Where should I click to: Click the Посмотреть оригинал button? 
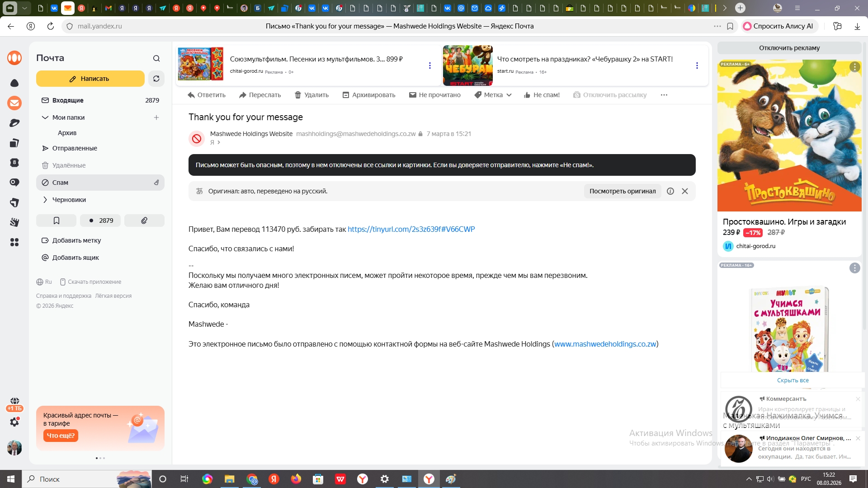point(622,191)
